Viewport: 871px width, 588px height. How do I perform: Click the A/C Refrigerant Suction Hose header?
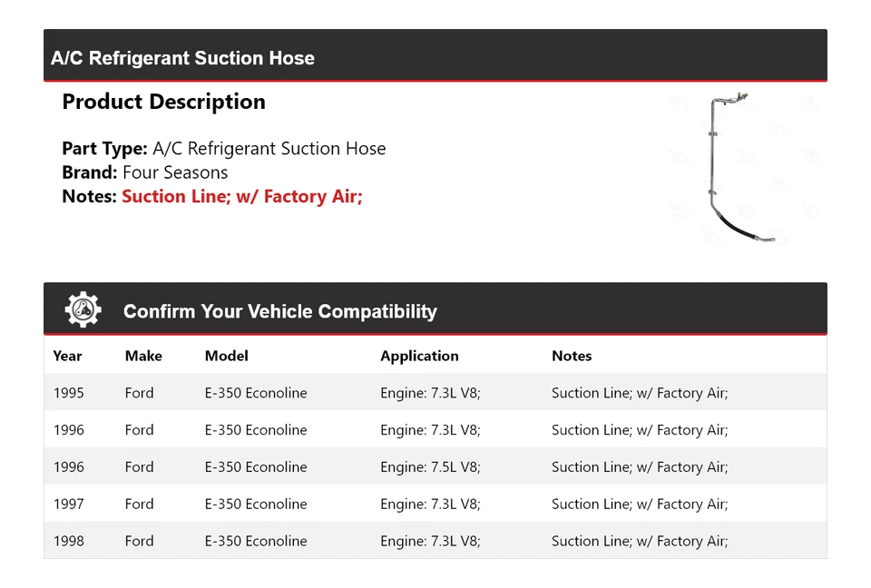pos(182,58)
